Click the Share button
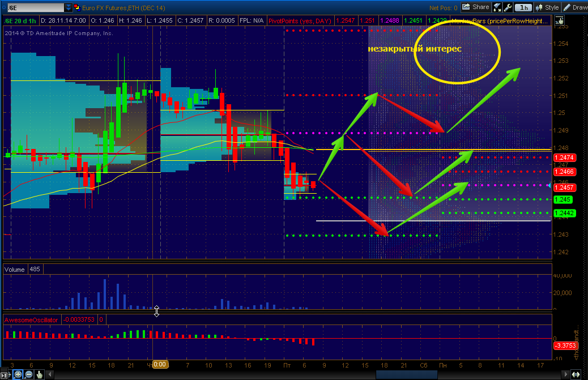Image resolution: width=588 pixels, height=380 pixels. (475, 7)
